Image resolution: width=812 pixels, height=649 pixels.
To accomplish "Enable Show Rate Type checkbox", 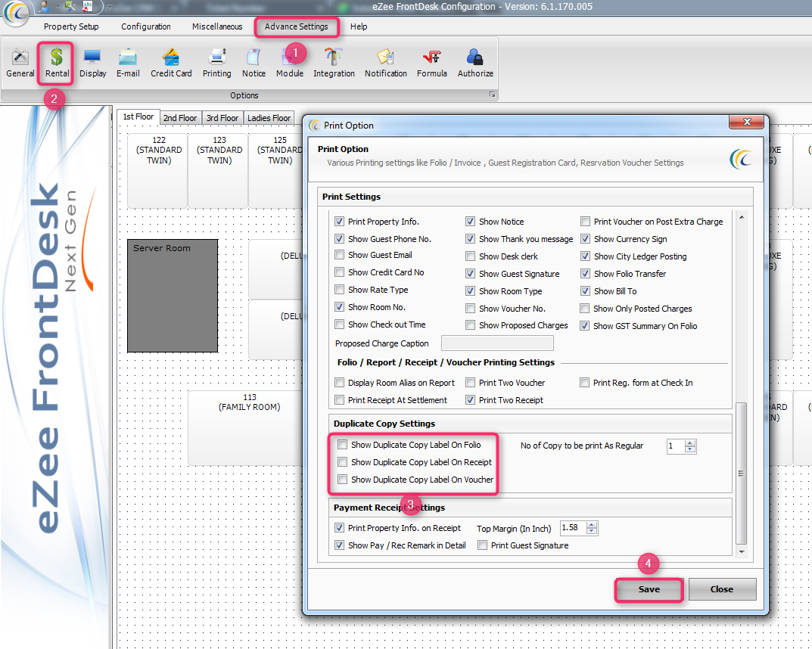I will tap(339, 289).
